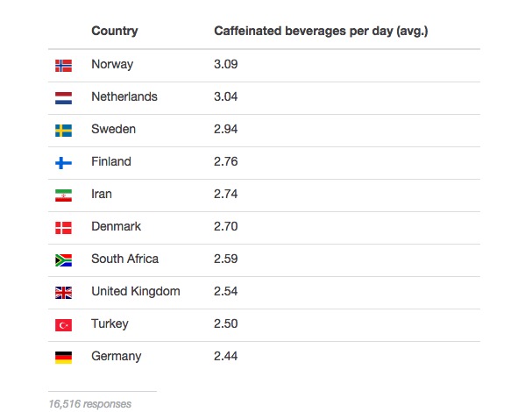The width and height of the screenshot is (532, 412).
Task: Click the Country column header
Action: click(x=114, y=32)
